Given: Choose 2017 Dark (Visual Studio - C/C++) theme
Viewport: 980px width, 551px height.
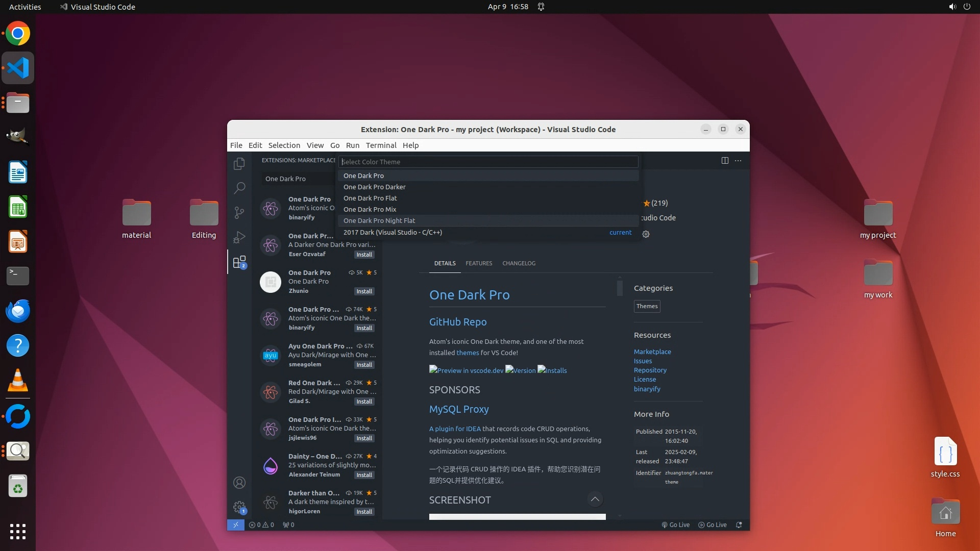Looking at the screenshot, I should point(393,233).
